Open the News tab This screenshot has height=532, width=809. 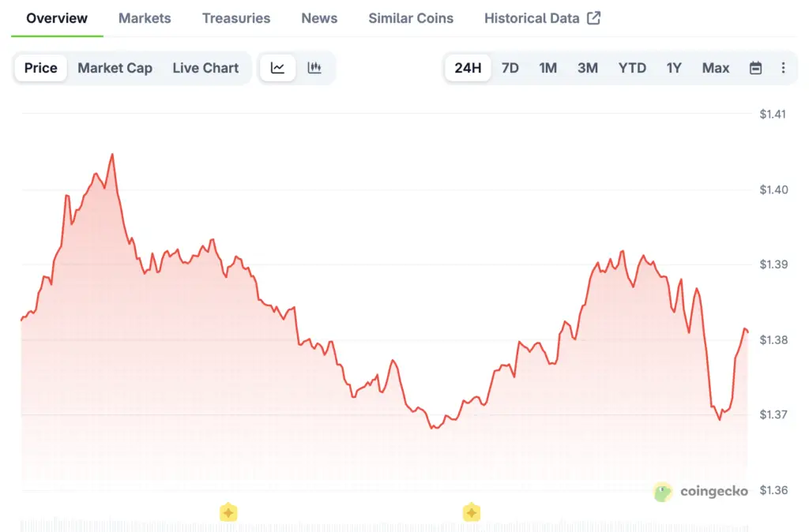point(319,18)
